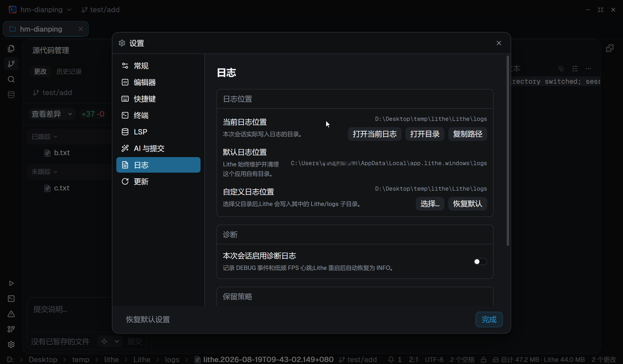
Task: Open the problems warning icon in sidebar
Action: tap(11, 314)
